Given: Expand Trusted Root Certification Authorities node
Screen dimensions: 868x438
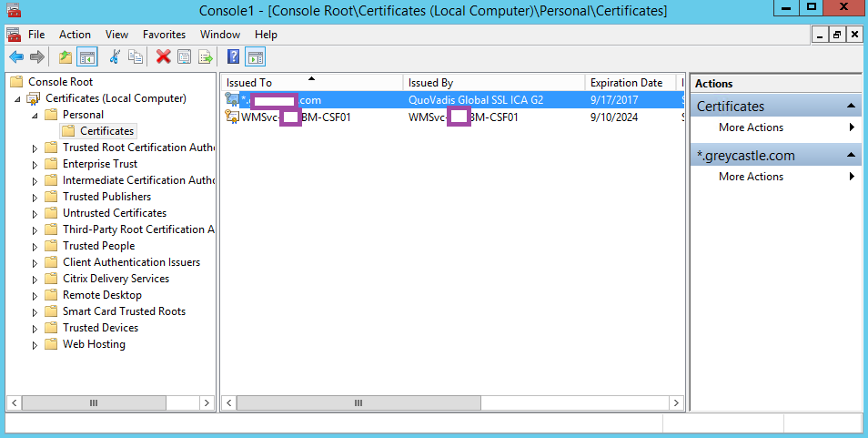Looking at the screenshot, I should (x=35, y=148).
